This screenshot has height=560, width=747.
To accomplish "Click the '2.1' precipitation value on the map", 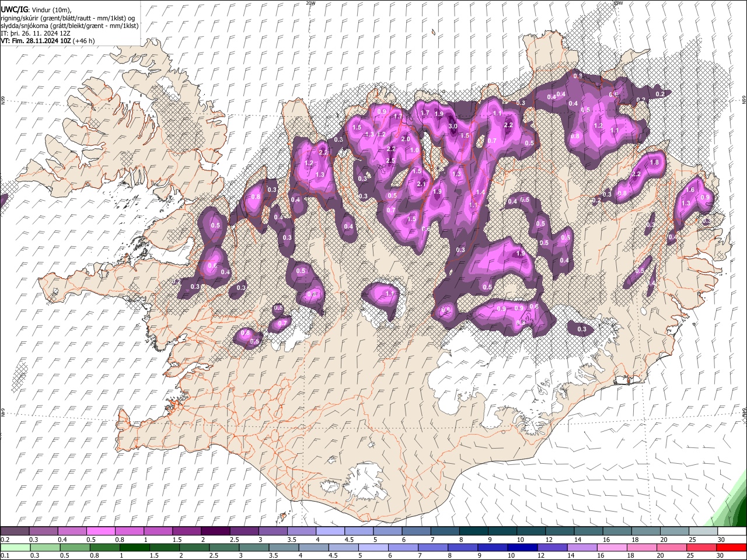I will pos(421,184).
